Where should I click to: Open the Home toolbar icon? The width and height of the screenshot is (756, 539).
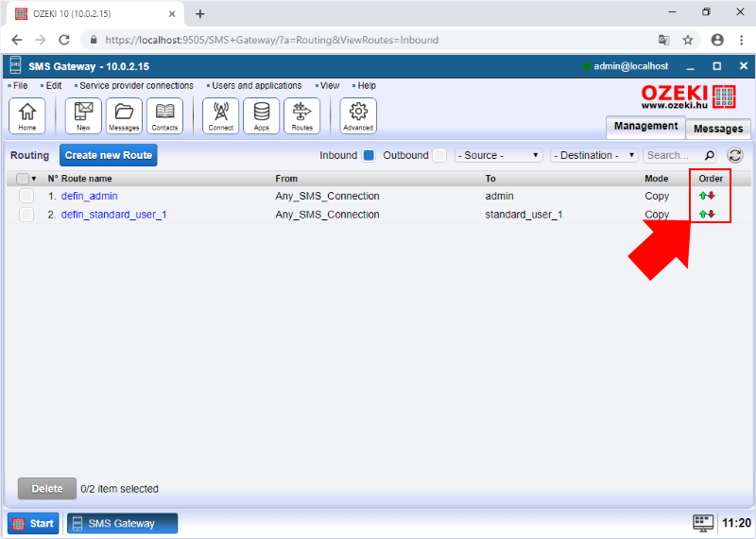pos(27,115)
